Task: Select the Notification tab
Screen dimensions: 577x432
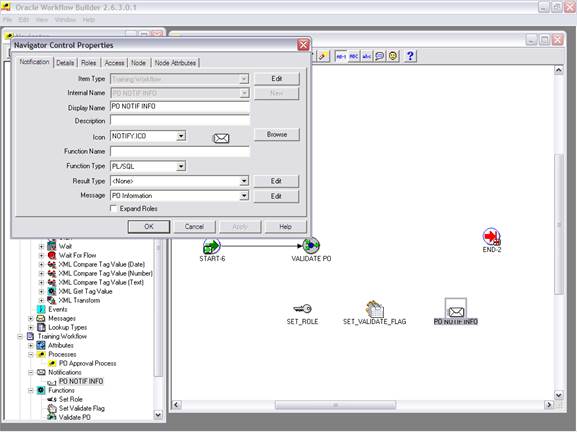Action: [x=34, y=62]
